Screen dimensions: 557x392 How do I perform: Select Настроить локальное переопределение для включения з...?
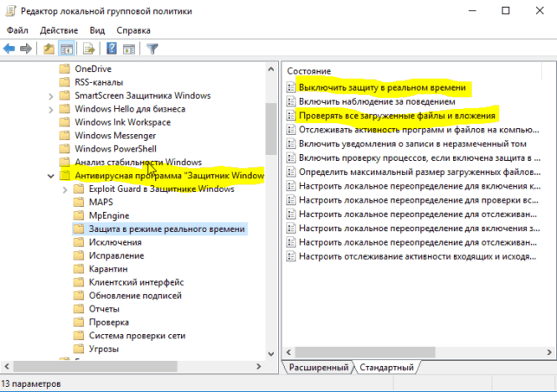(419, 228)
